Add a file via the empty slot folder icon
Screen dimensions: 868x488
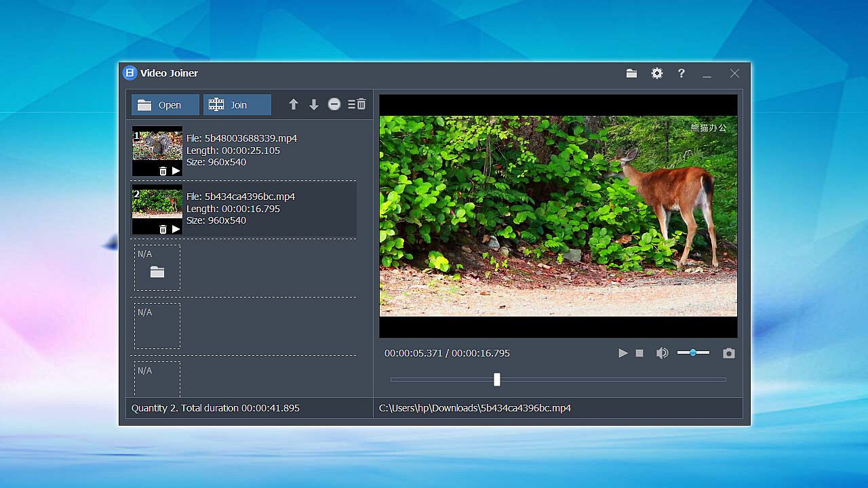pyautogui.click(x=157, y=272)
